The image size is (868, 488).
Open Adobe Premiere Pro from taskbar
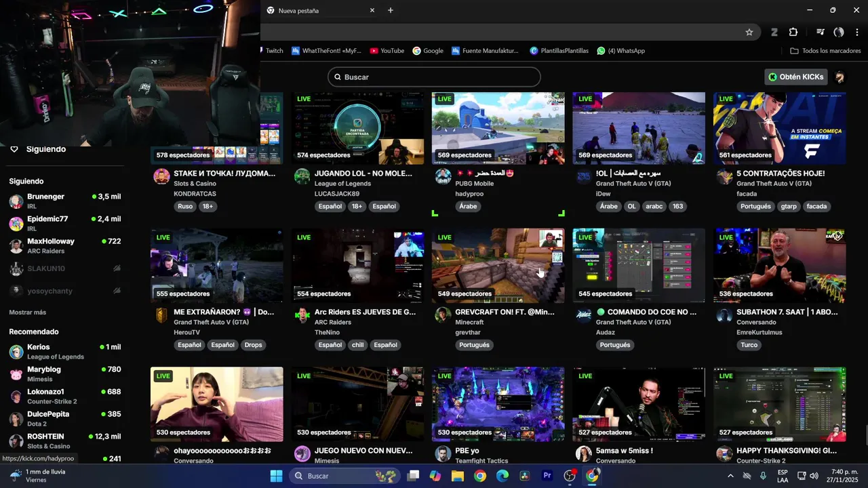tap(547, 476)
